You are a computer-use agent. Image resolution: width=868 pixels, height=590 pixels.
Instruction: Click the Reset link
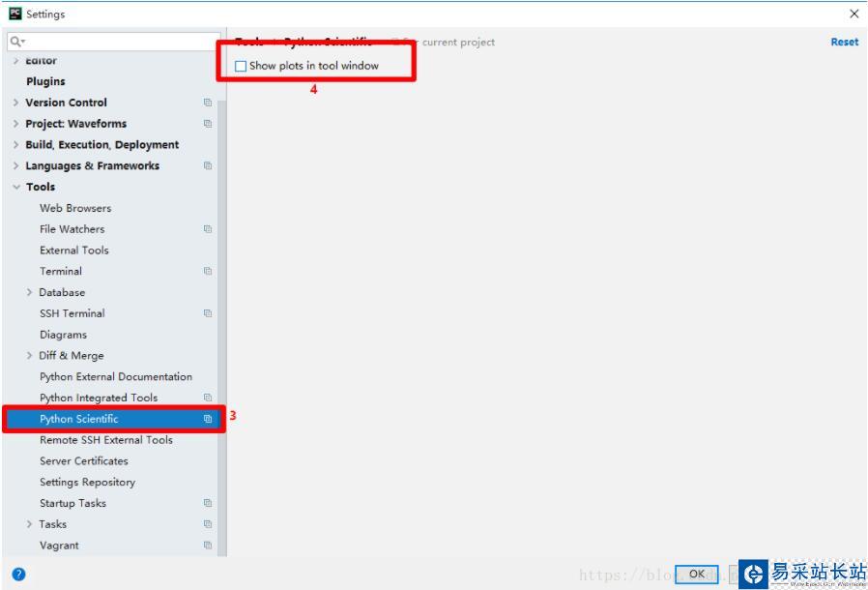click(843, 42)
